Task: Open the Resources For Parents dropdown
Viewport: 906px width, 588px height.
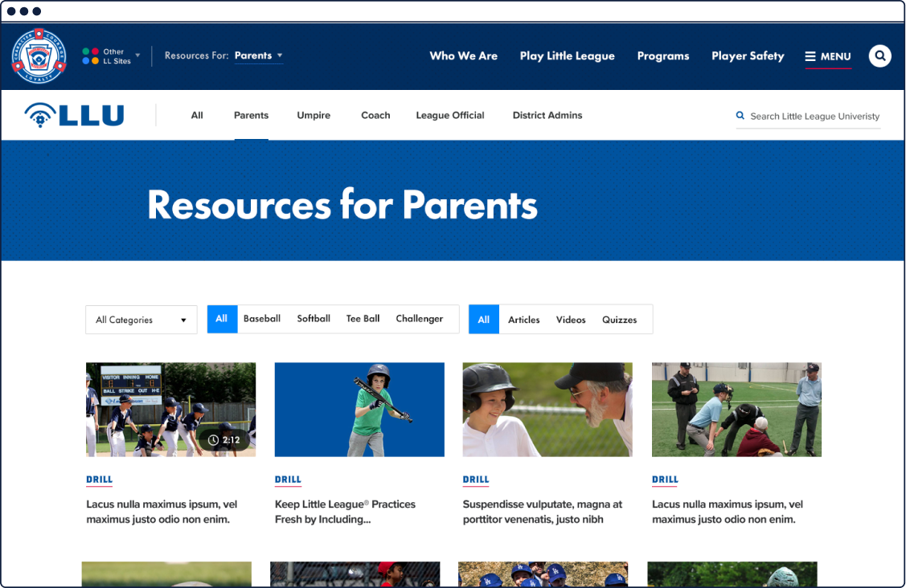Action: [258, 55]
